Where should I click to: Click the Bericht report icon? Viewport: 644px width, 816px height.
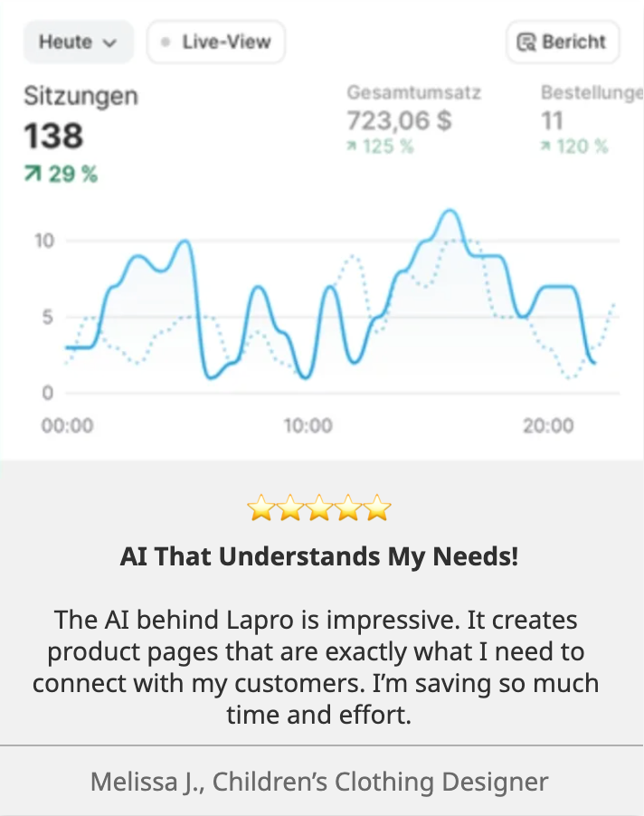point(526,43)
